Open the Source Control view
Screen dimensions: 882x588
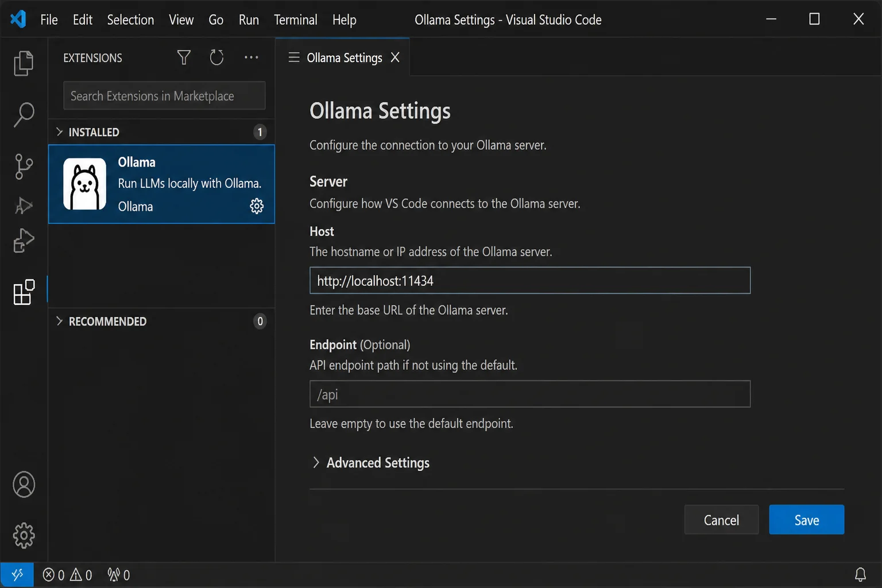coord(24,167)
